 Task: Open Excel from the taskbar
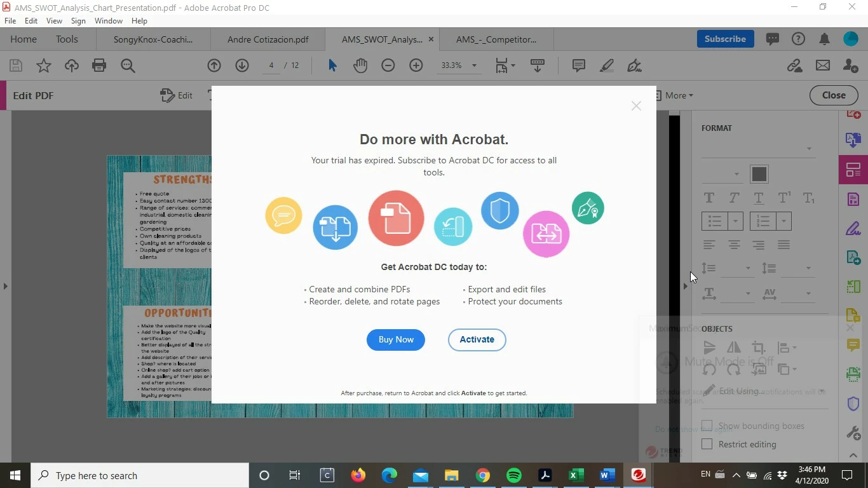(576, 475)
